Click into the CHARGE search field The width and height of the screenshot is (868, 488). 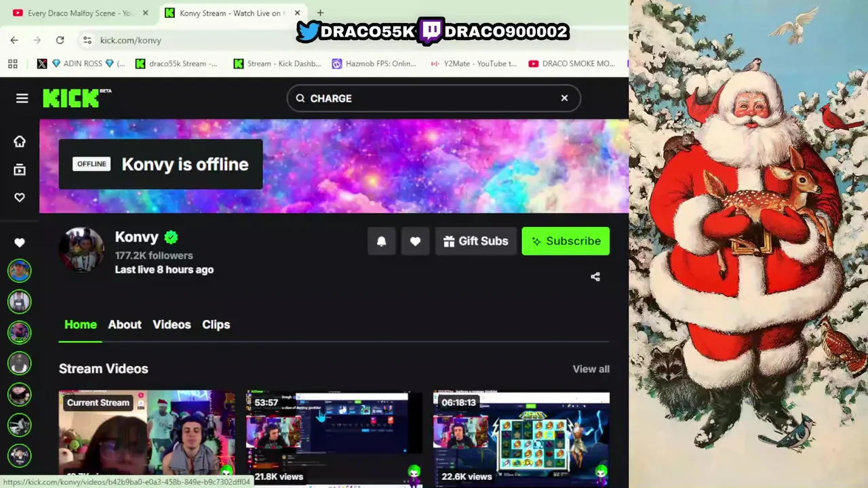433,98
